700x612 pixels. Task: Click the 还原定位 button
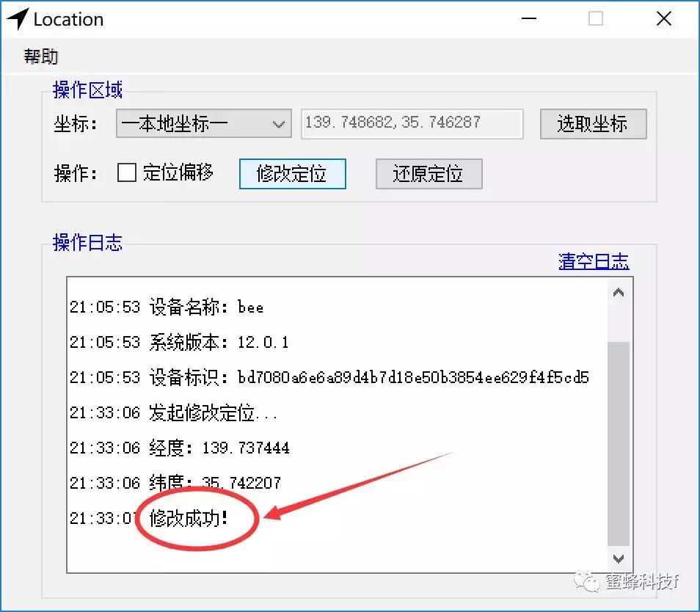tap(429, 174)
